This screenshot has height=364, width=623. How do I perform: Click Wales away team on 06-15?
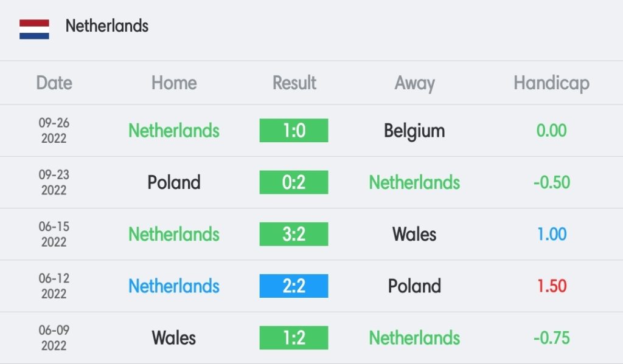tap(414, 234)
